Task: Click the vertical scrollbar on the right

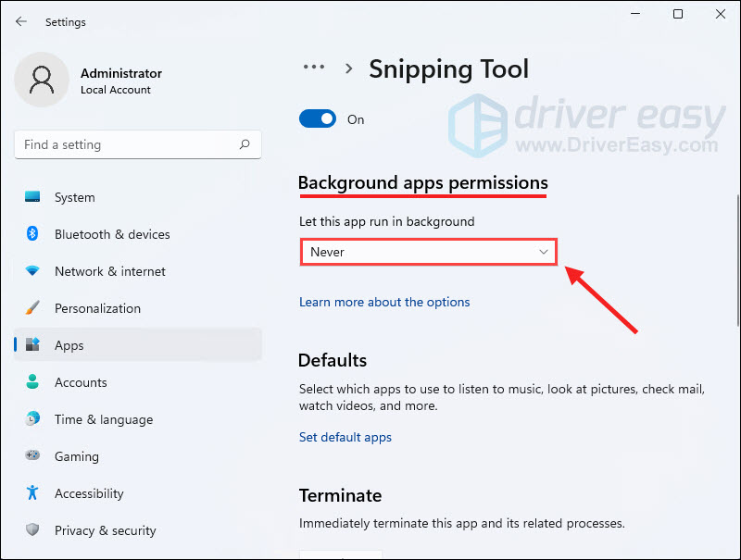Action: click(737, 260)
